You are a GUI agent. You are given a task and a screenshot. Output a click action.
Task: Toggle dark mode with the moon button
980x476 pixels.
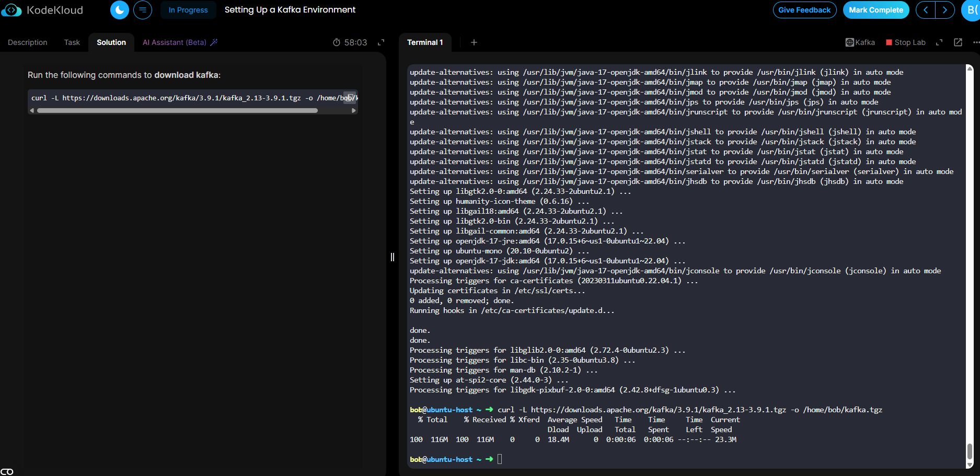tap(120, 10)
